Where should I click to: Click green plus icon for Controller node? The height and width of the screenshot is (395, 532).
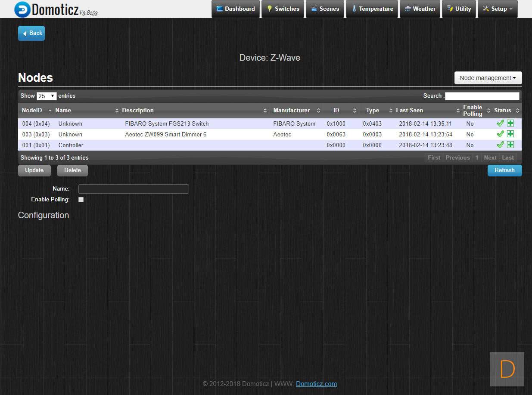tap(510, 145)
